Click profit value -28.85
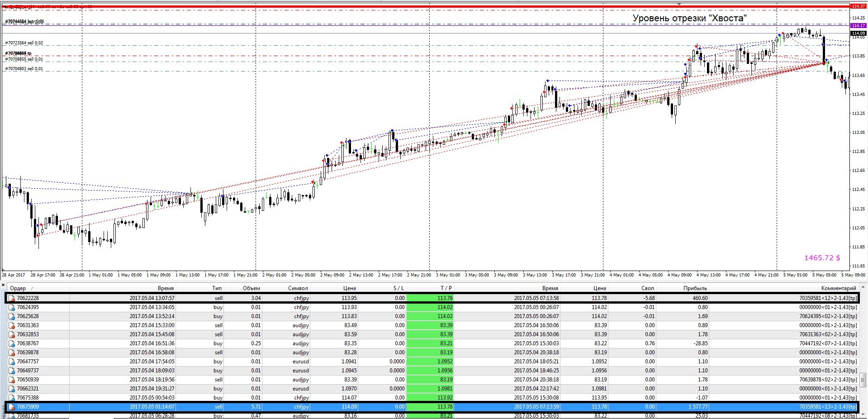 [x=700, y=343]
